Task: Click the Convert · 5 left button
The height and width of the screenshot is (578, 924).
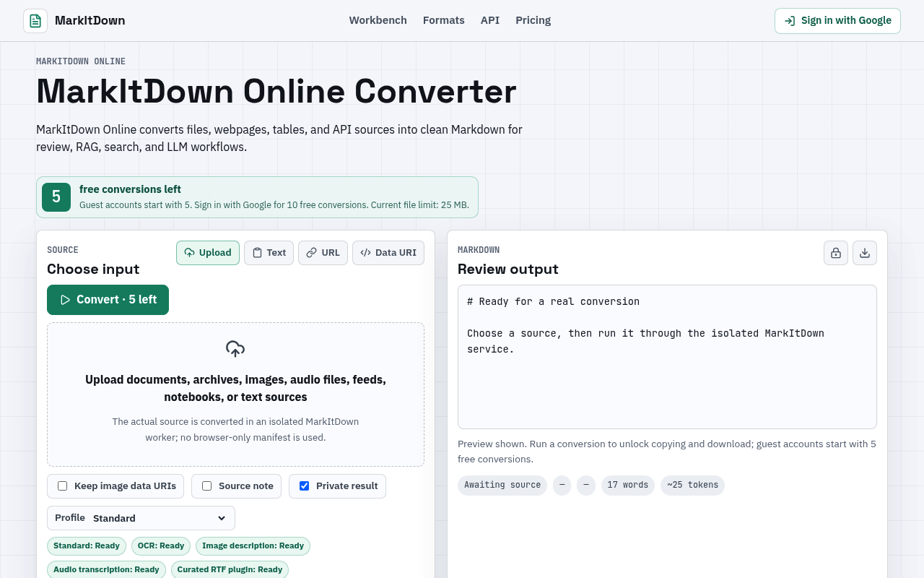Action: (108, 300)
